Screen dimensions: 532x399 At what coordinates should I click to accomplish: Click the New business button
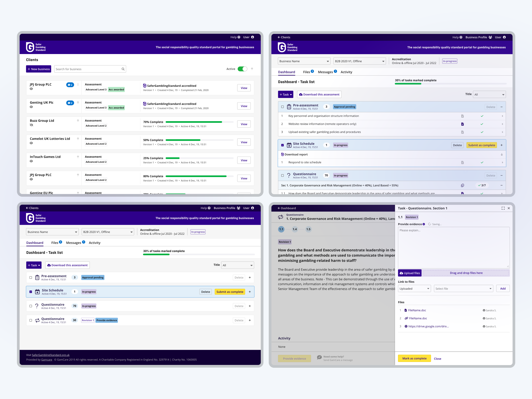38,69
